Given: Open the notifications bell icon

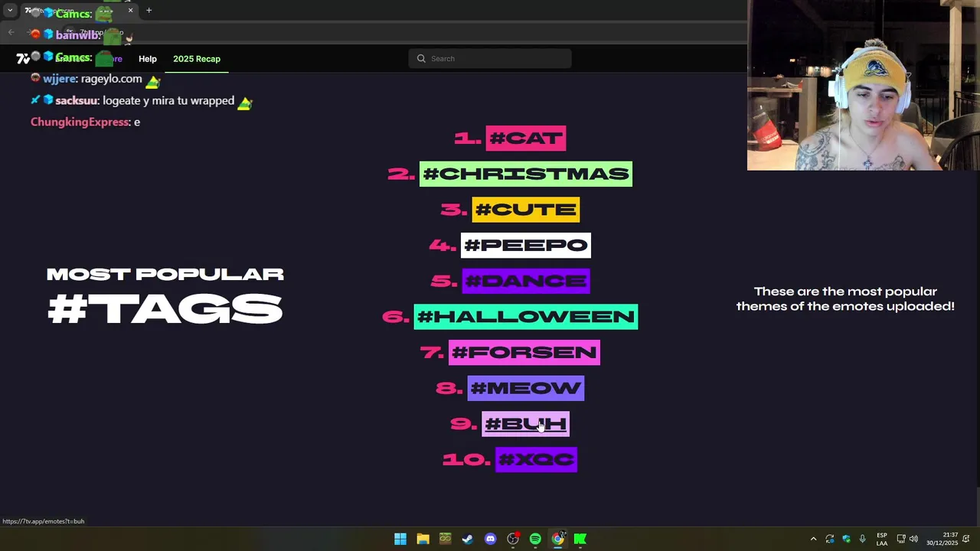Looking at the screenshot, I should click(x=966, y=540).
